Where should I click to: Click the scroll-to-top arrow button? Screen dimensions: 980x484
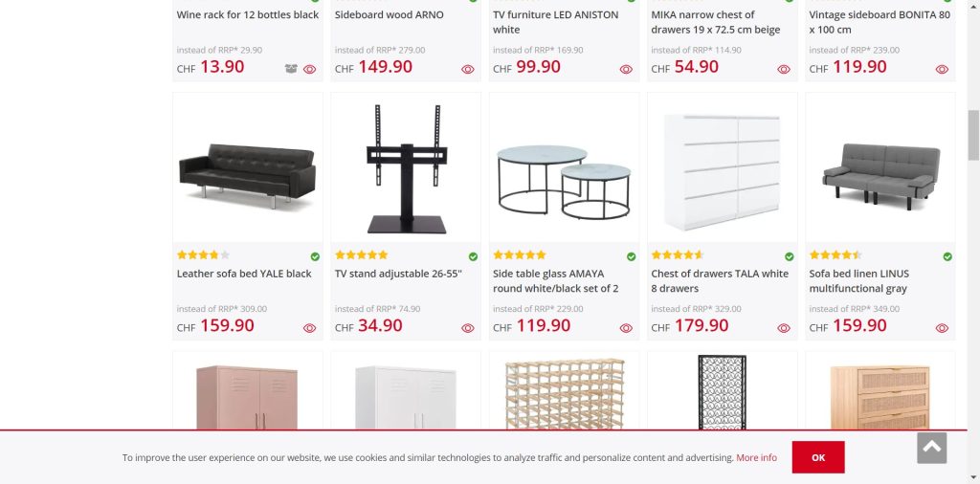[931, 448]
